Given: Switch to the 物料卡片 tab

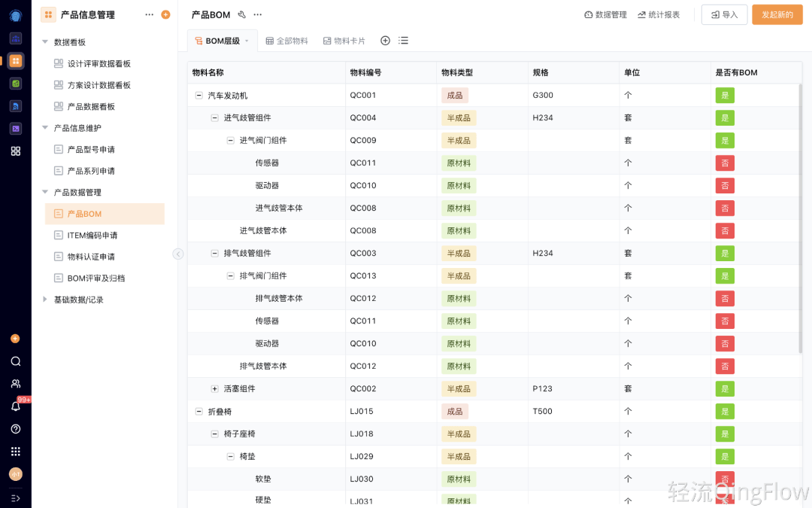Looking at the screenshot, I should click(344, 41).
